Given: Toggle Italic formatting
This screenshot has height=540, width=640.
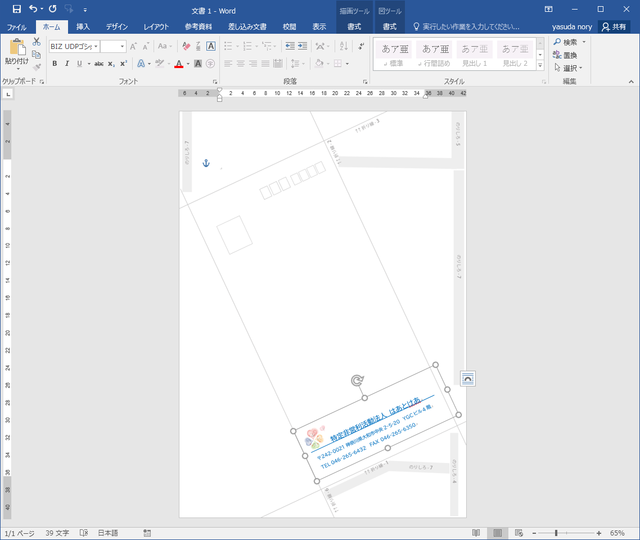Looking at the screenshot, I should tap(68, 64).
